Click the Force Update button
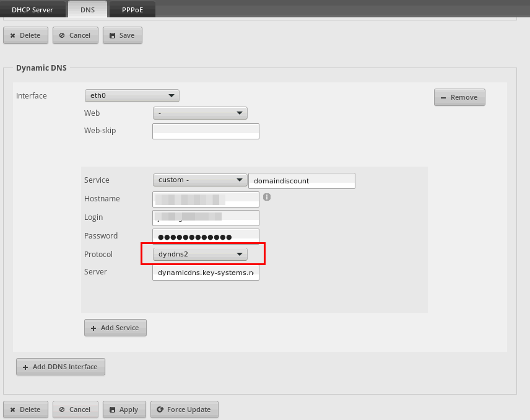The image size is (530, 420). 185,409
